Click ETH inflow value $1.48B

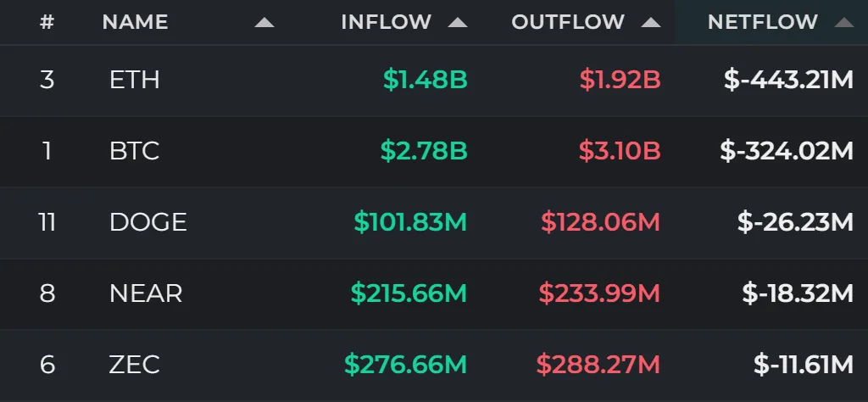pos(426,81)
